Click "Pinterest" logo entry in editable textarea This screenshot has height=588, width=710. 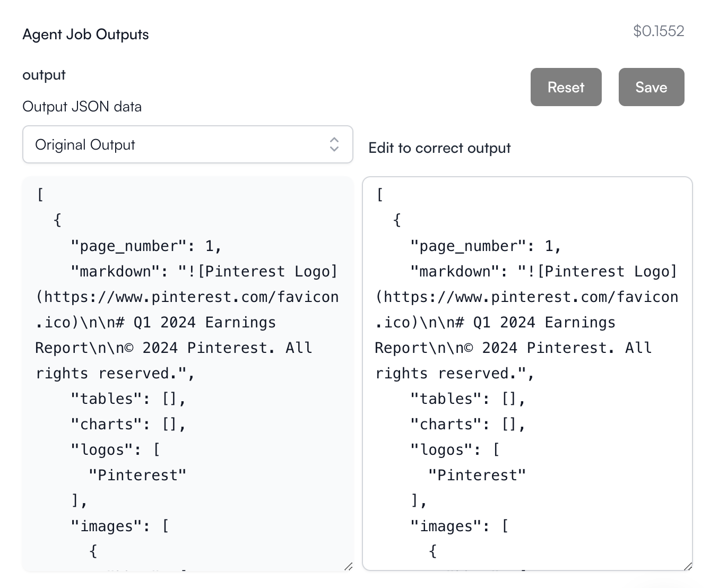point(477,475)
